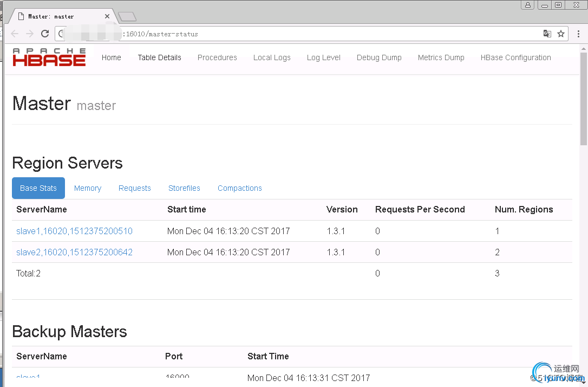Select the Master: master browser tab

62,16
